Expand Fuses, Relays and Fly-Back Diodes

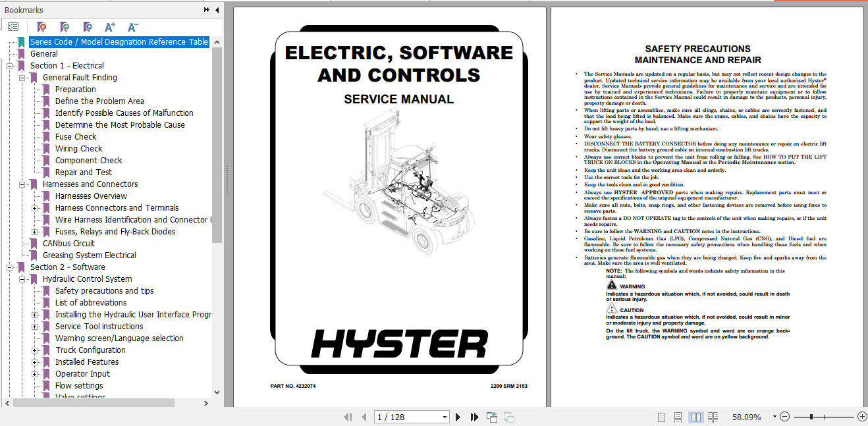35,232
